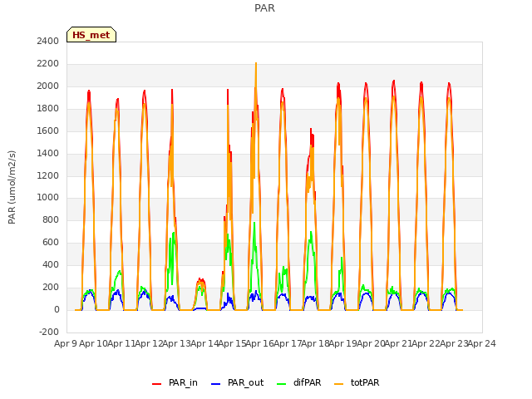Screen dimensions: 532x399
Task: Click the Apr 10 x-axis date label
Action: point(93,343)
